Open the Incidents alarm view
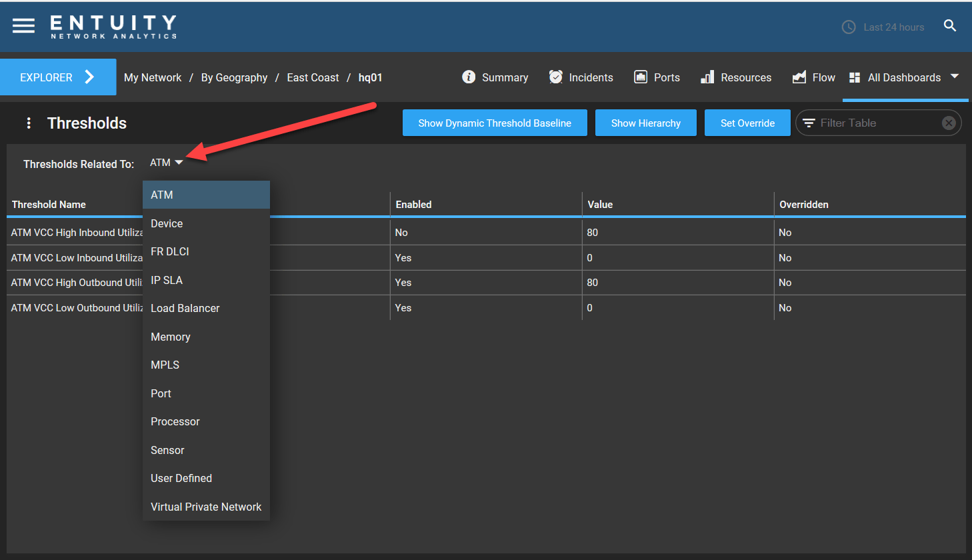This screenshot has width=972, height=560. coord(556,77)
